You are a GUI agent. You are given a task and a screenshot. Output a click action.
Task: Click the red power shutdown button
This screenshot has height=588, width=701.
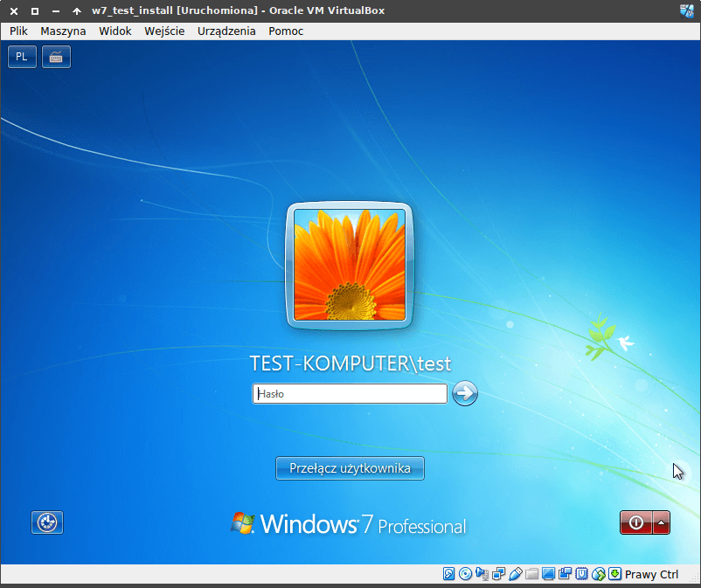point(635,522)
